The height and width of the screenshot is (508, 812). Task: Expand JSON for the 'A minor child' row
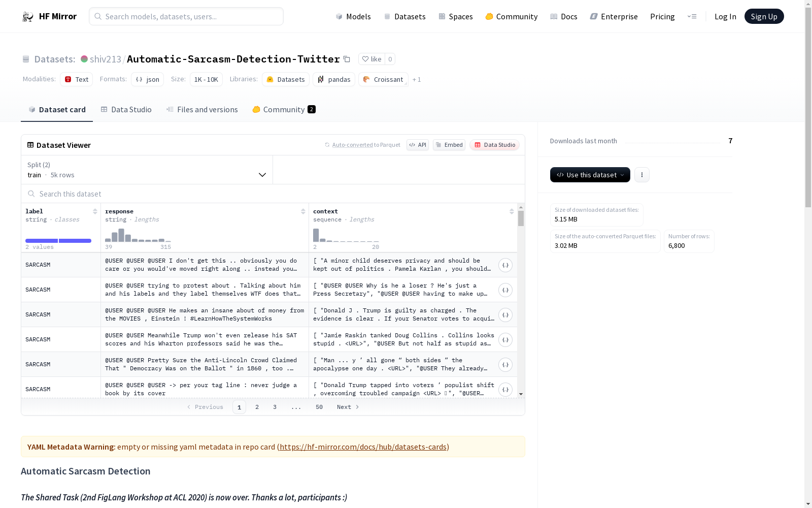(x=505, y=265)
